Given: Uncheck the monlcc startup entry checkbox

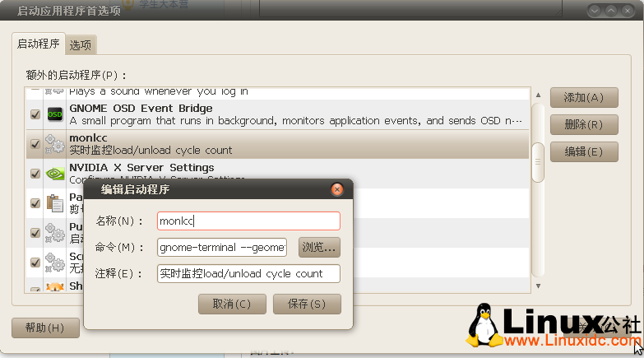Looking at the screenshot, I should coord(35,145).
